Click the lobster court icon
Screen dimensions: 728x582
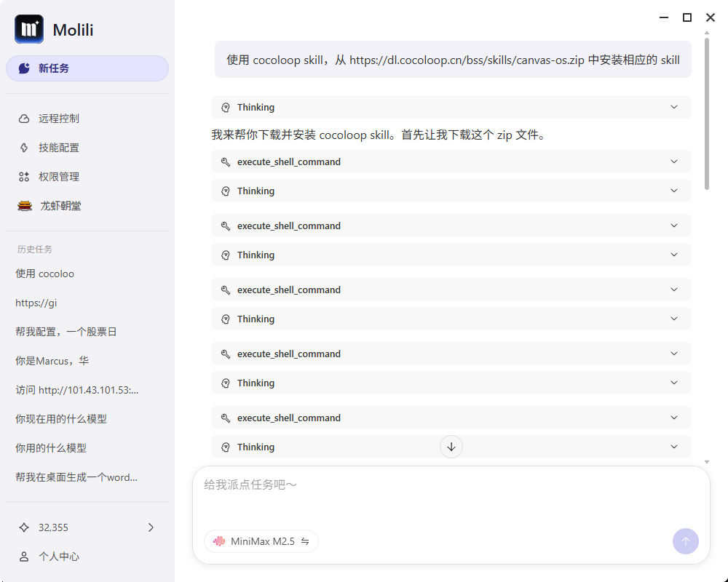[25, 206]
